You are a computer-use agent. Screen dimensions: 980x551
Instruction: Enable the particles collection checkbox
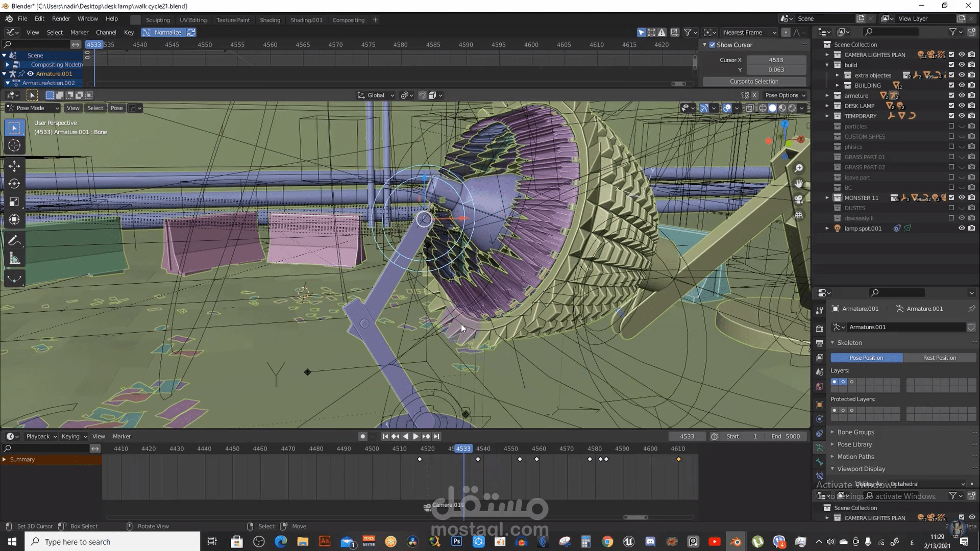pos(951,126)
